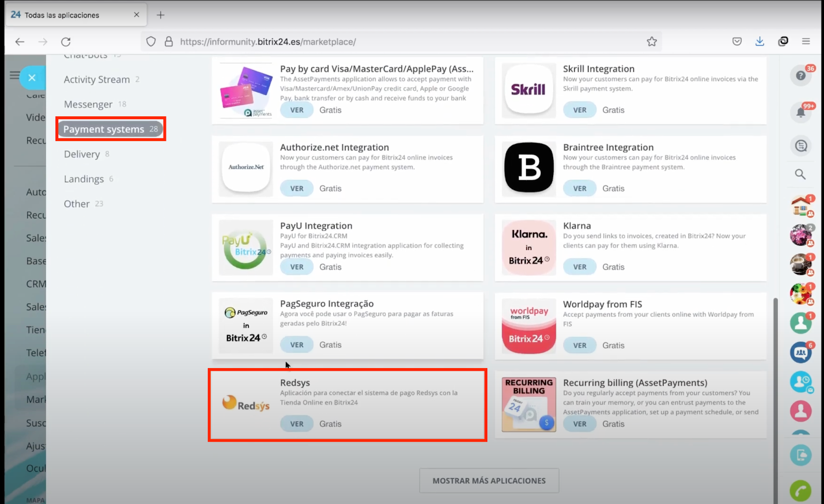Screen dimensions: 824x504
Task: Click the Authorize.Net logo thumbnail
Action: tap(246, 168)
